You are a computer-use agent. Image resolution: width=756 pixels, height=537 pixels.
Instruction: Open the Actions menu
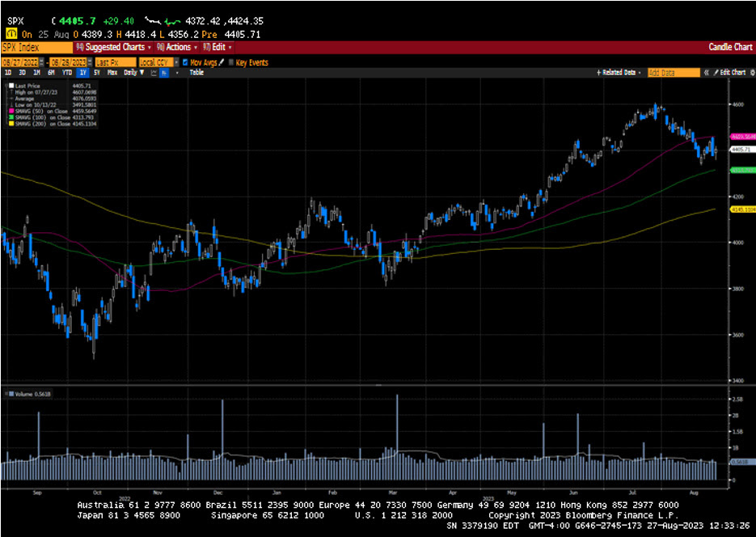pos(179,47)
